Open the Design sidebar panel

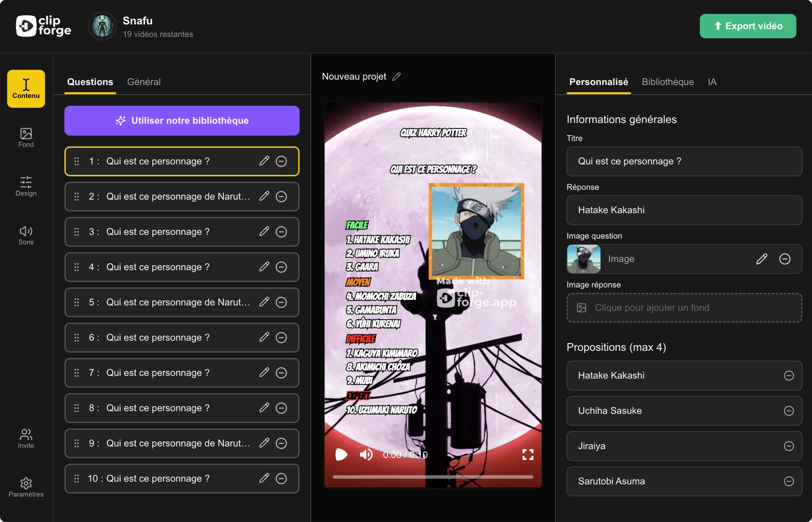[x=26, y=186]
